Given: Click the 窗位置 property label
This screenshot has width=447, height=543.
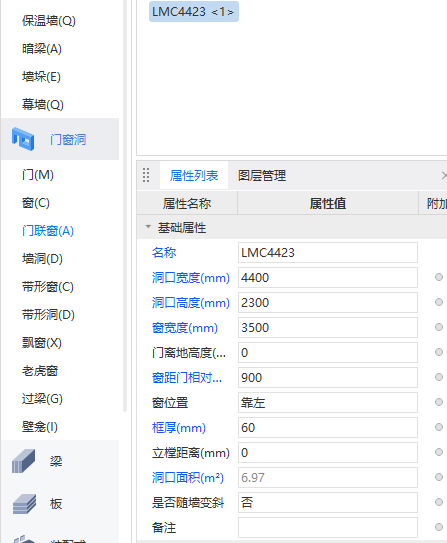Looking at the screenshot, I should coord(170,403).
